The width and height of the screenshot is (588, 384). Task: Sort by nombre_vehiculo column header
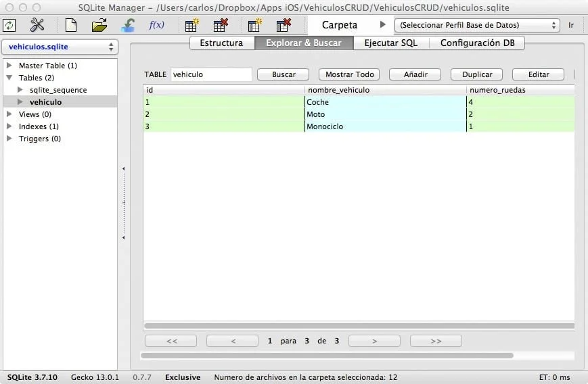386,90
